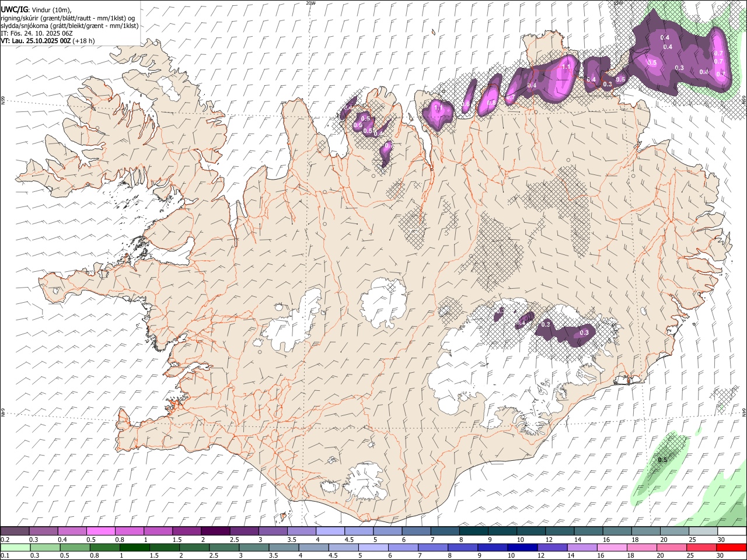
Task: Select the lower legend swatch labeled 3.5
Action: (x=284, y=547)
